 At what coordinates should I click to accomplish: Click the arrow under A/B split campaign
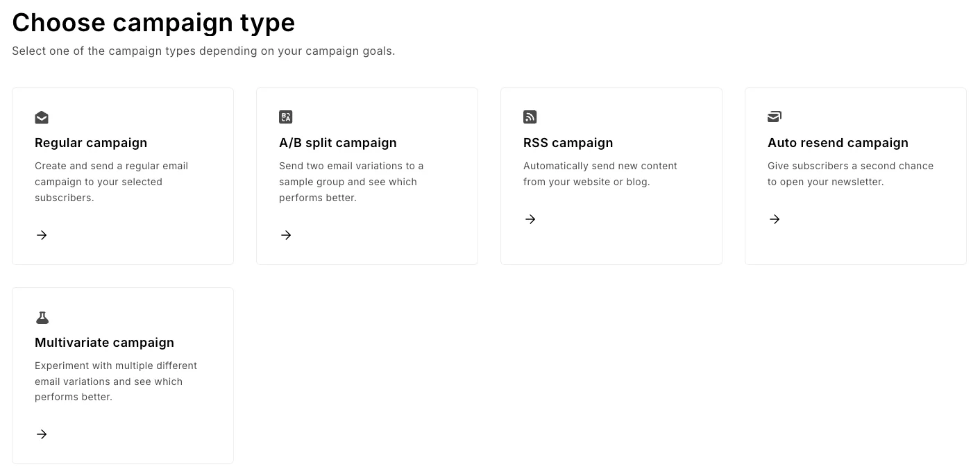point(286,235)
